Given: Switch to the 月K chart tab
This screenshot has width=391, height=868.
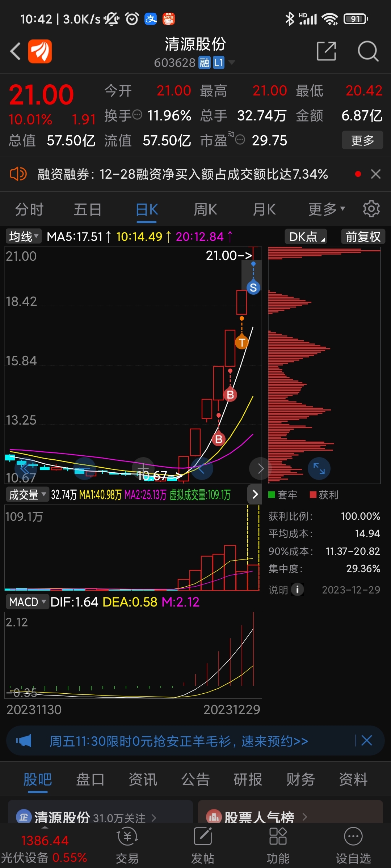Looking at the screenshot, I should click(x=264, y=209).
